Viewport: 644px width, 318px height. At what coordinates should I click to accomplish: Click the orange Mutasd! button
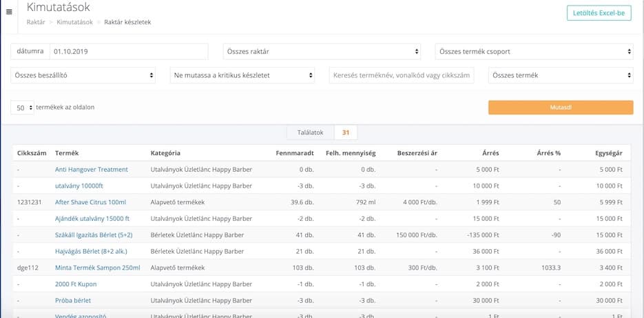point(561,108)
